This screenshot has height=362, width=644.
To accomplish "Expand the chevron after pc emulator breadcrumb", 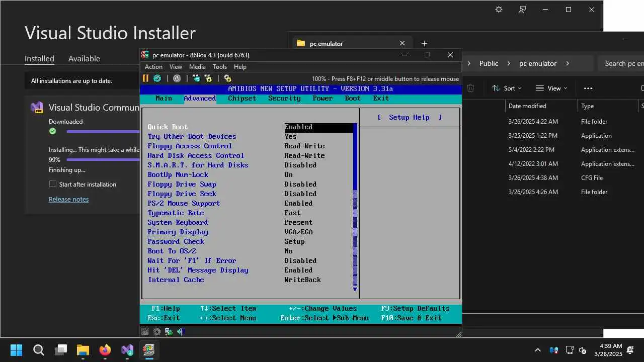I will click(x=568, y=63).
